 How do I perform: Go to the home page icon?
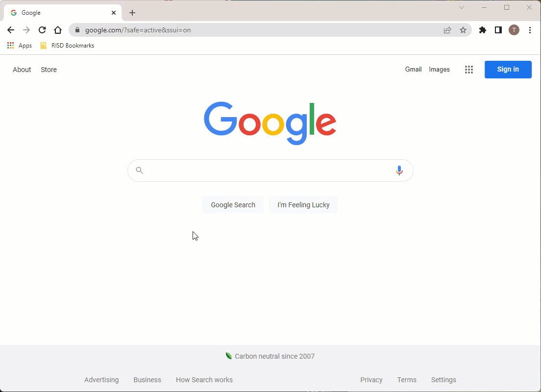(58, 30)
